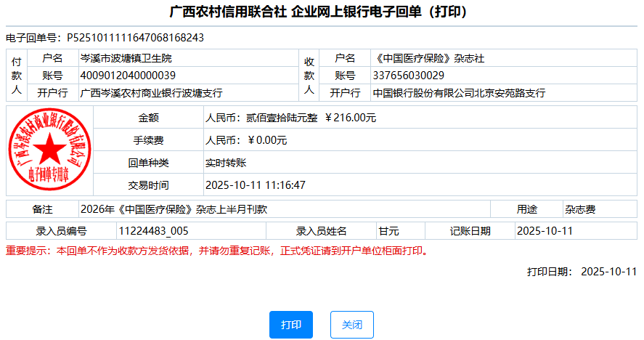Click the 备注 text about 2026年 magazine

point(174,209)
